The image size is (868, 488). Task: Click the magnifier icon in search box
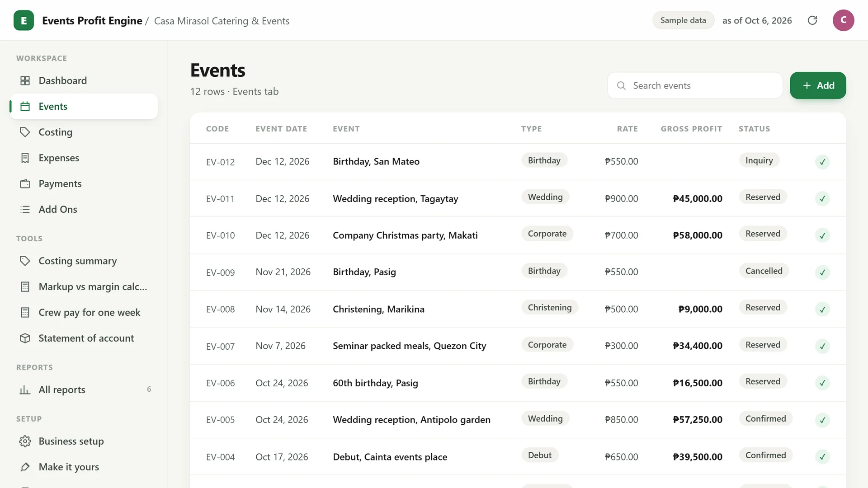[x=621, y=85]
